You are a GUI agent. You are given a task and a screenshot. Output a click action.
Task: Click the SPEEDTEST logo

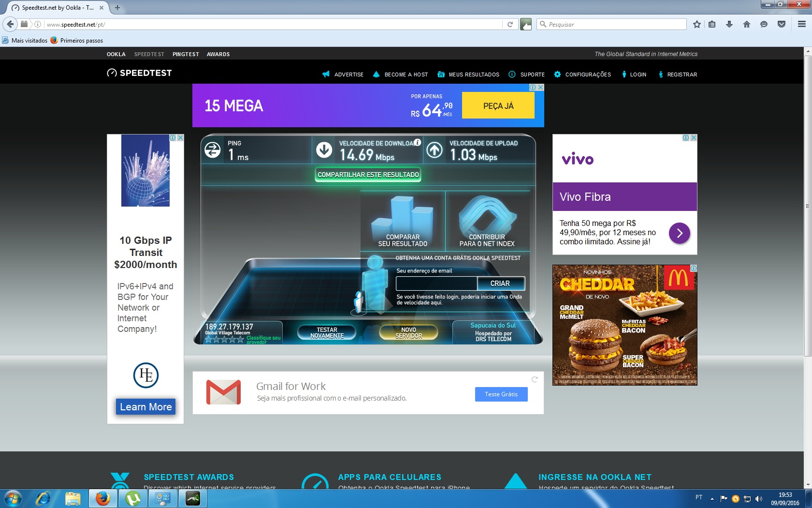click(x=139, y=73)
